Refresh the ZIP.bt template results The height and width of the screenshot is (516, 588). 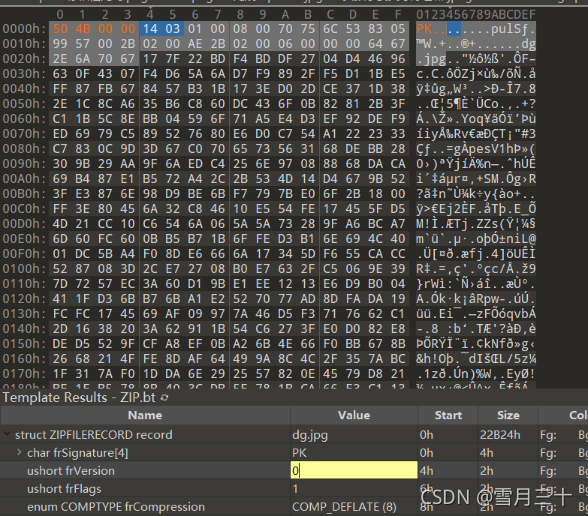click(164, 398)
